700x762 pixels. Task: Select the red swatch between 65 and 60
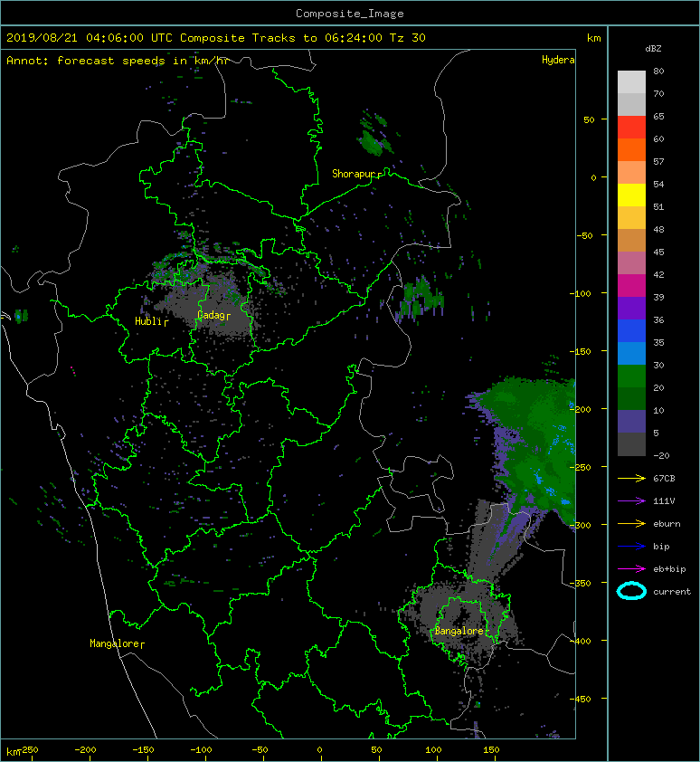[631, 128]
